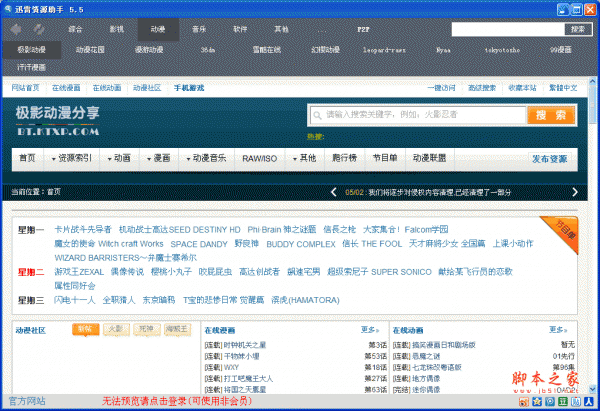This screenshot has width=600, height=411.
Task: Click 更多 link beside 在线动画
Action: 558,330
